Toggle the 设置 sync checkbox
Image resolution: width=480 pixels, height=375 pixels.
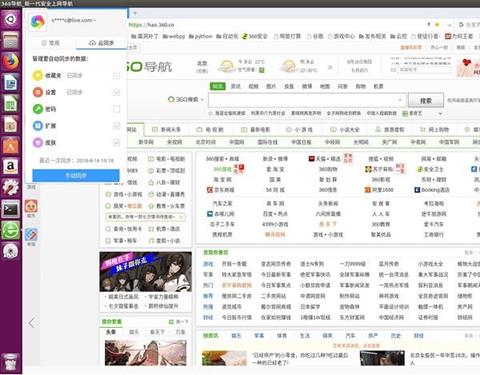pyautogui.click(x=116, y=92)
